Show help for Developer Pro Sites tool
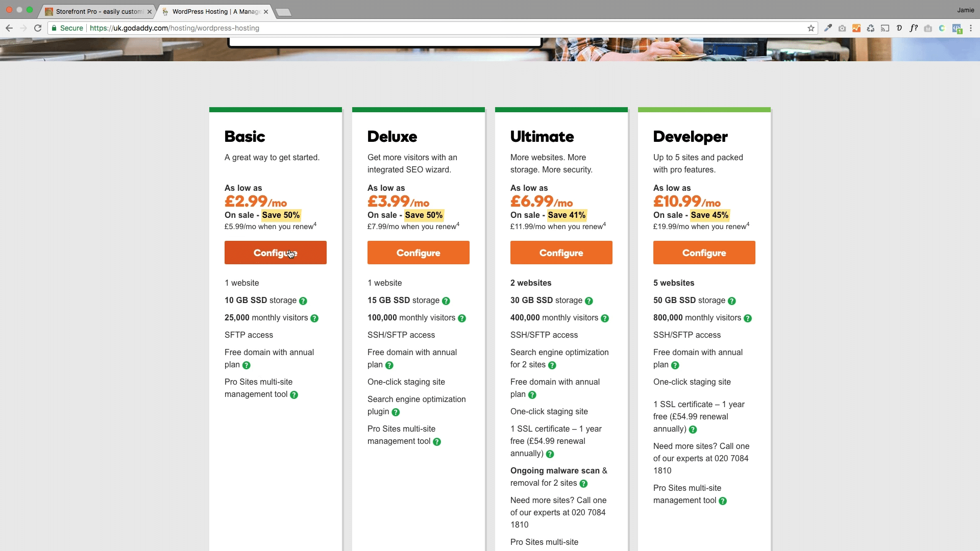 click(x=723, y=501)
